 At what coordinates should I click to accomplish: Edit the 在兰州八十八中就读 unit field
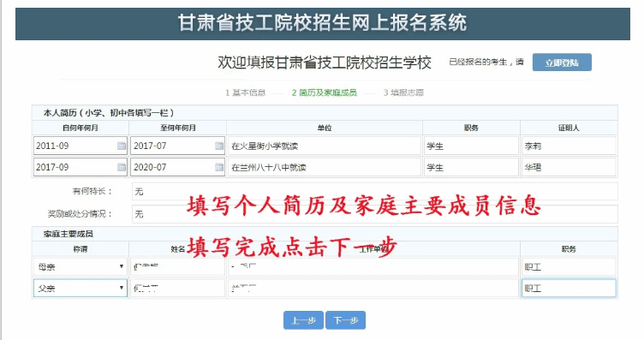[x=324, y=167]
